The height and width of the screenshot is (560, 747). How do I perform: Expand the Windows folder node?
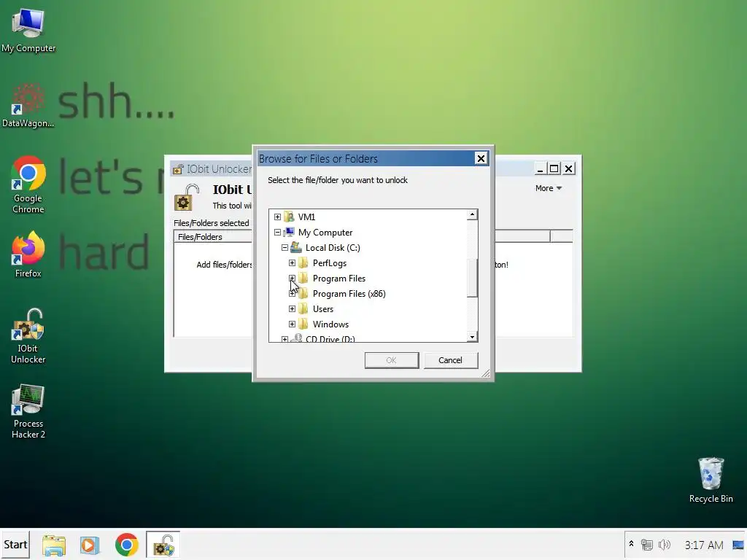point(292,324)
